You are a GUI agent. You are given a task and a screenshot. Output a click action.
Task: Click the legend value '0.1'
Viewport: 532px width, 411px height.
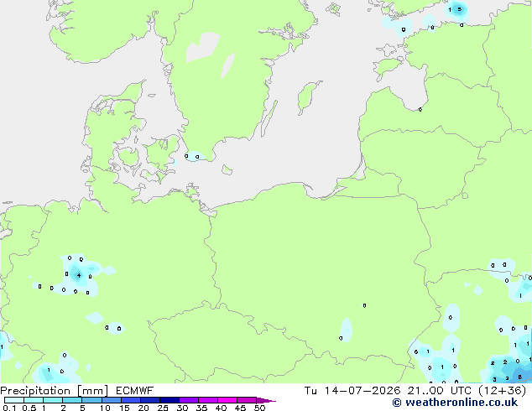click(x=9, y=408)
